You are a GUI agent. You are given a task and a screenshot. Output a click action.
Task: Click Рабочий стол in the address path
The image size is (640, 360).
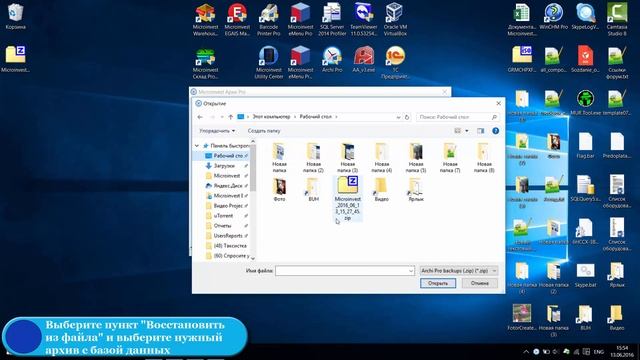pyautogui.click(x=316, y=117)
